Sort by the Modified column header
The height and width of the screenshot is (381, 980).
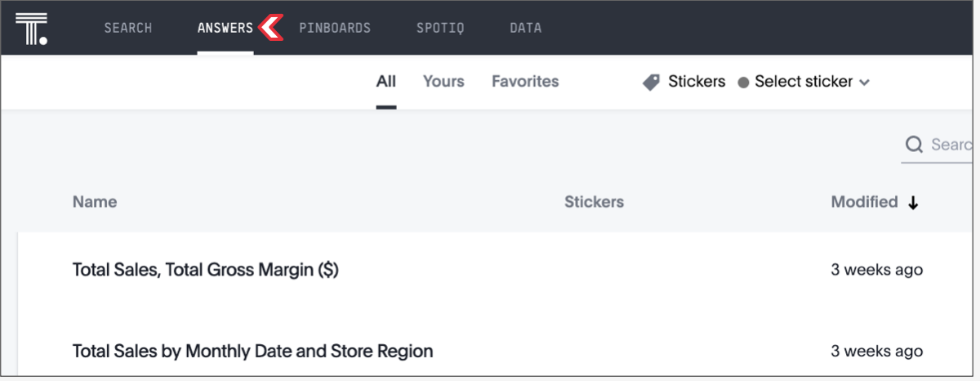(864, 202)
